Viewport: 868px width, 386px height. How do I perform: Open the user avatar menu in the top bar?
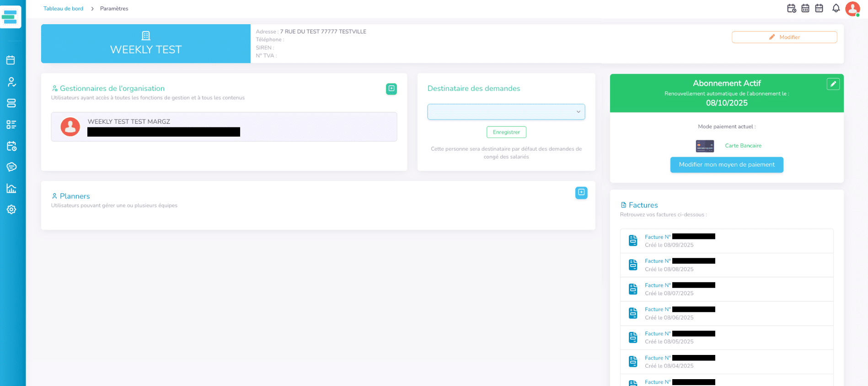pyautogui.click(x=852, y=9)
